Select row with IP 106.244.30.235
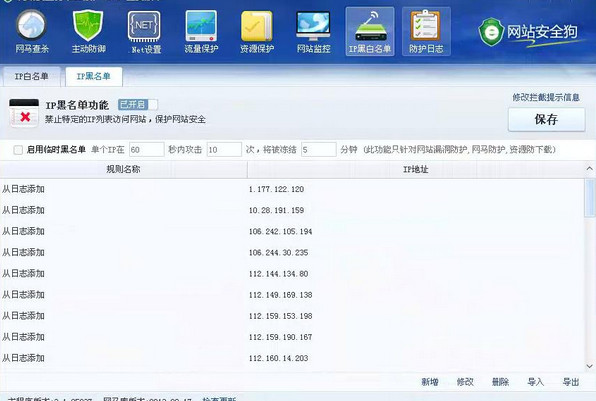The image size is (596, 401). click(x=292, y=252)
